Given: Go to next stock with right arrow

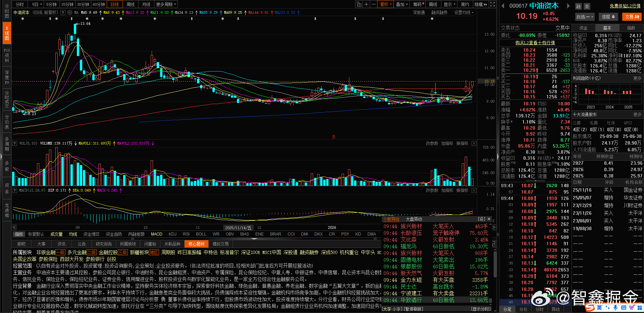Looking at the screenshot, I should coord(568,6).
